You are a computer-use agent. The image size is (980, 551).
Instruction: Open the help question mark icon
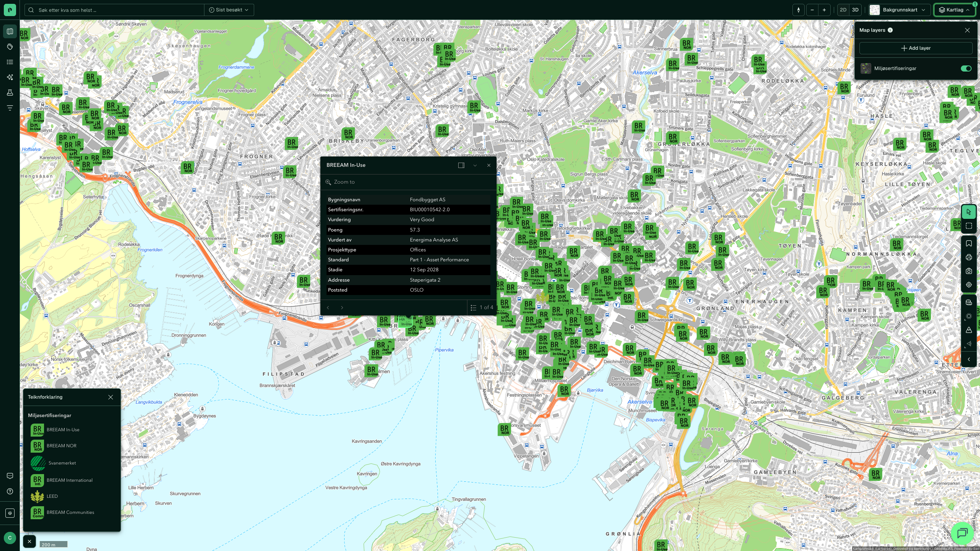tap(10, 491)
